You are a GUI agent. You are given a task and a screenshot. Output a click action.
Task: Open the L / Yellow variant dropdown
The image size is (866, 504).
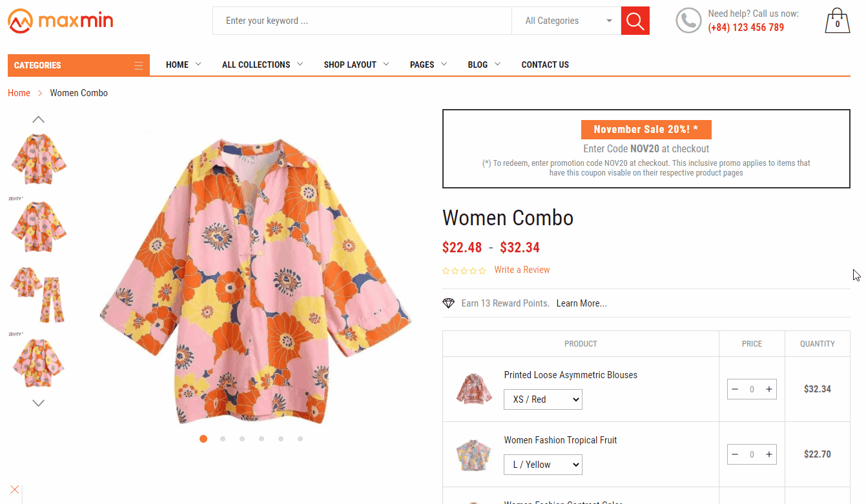(x=542, y=465)
